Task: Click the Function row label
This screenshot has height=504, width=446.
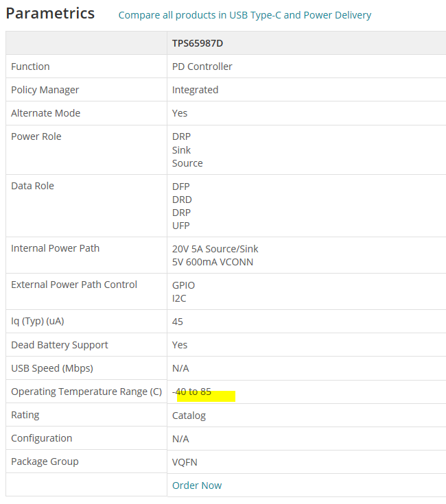Action: 30,67
